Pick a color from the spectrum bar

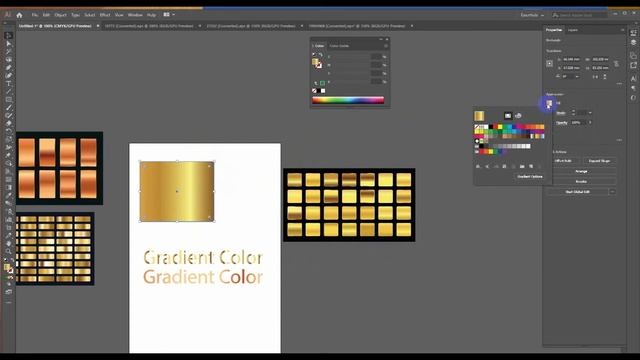coord(348,100)
